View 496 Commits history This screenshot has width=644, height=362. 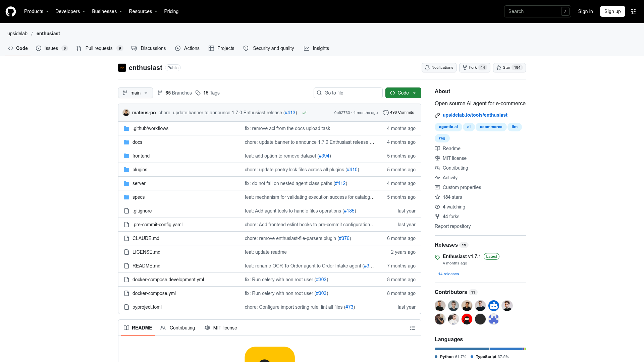pos(398,113)
